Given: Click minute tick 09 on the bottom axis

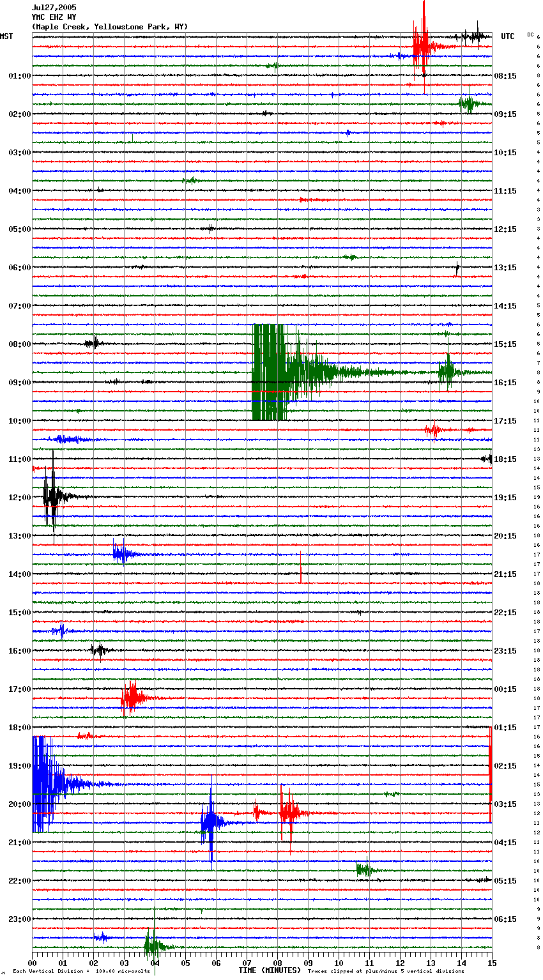Looking at the screenshot, I should pos(308,962).
